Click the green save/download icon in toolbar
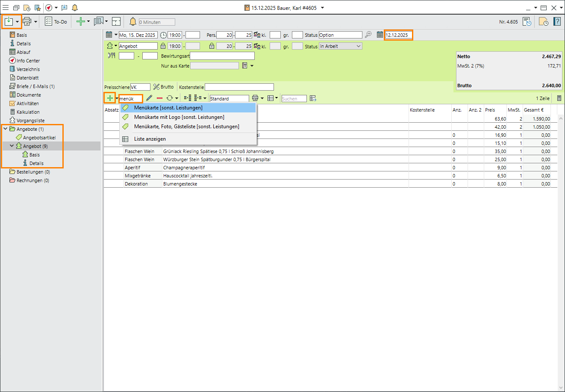Screen dimensions: 565x392 tap(9, 21)
